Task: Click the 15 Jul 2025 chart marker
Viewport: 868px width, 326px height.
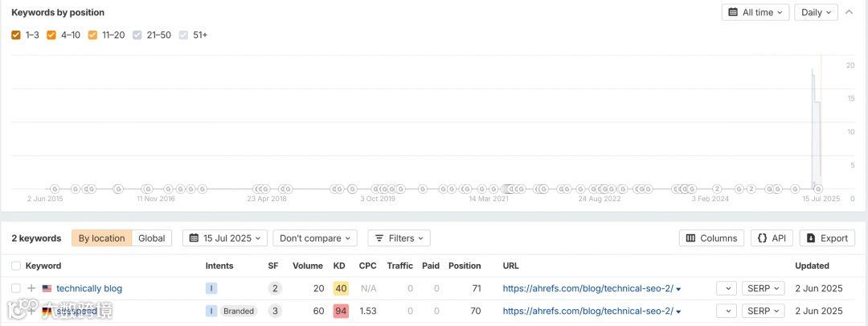Action: (x=818, y=189)
